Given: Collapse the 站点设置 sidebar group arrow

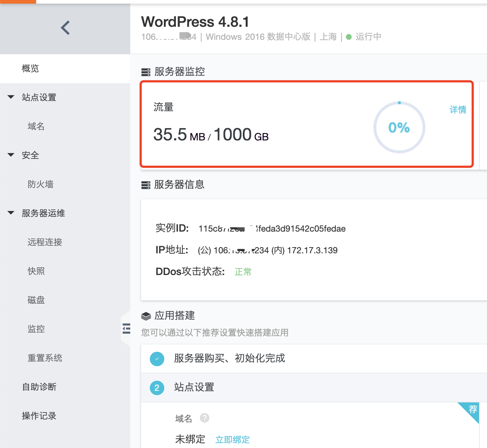Looking at the screenshot, I should tap(11, 97).
